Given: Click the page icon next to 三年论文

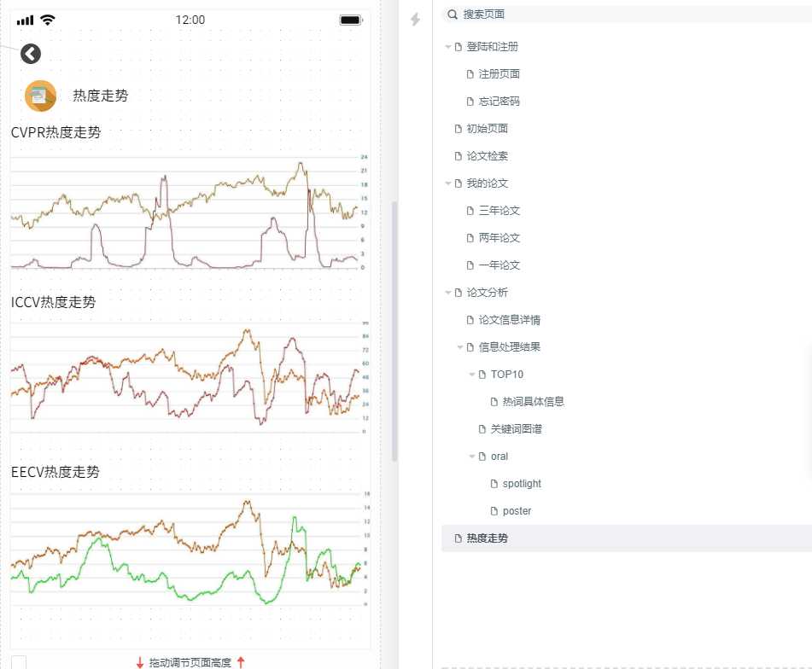Looking at the screenshot, I should click(470, 211).
